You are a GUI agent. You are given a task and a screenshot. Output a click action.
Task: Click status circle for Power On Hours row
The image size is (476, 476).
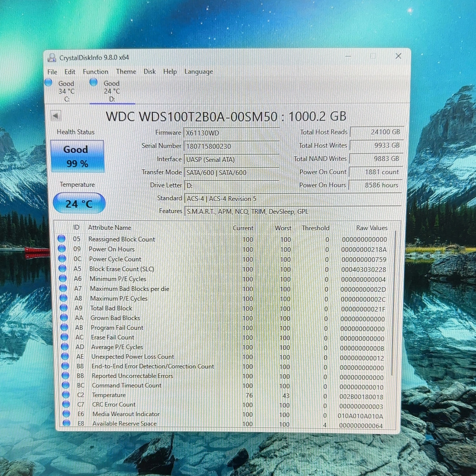coord(62,249)
